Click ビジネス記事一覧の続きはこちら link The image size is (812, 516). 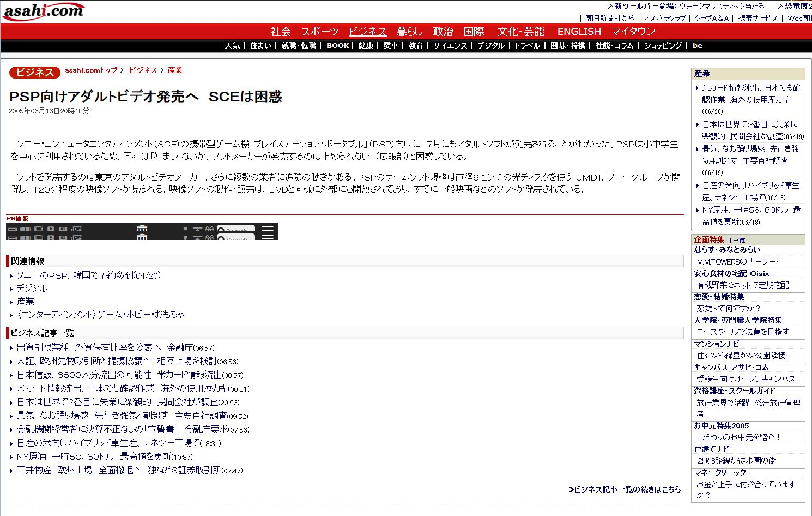click(x=625, y=489)
